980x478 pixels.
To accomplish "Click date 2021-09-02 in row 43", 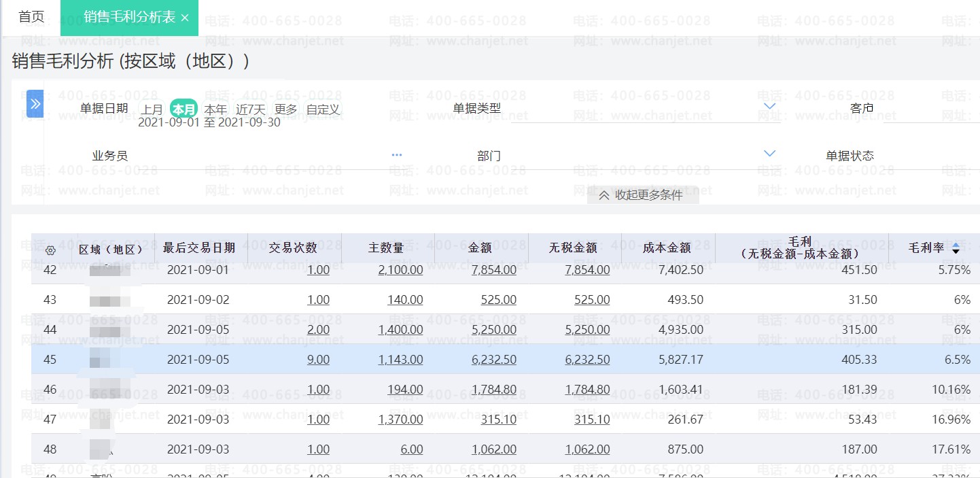I will coord(198,300).
